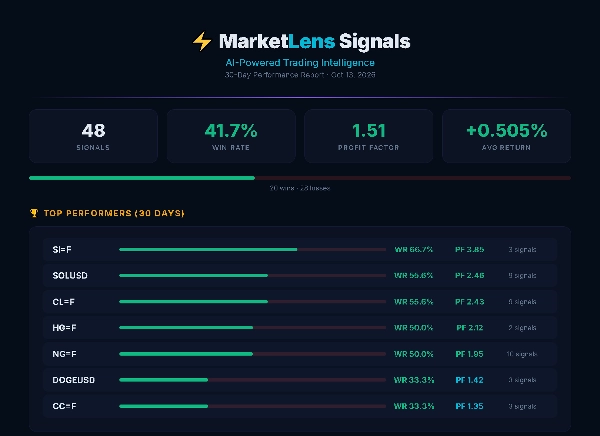Click the CL=F win rate bar

(253, 302)
